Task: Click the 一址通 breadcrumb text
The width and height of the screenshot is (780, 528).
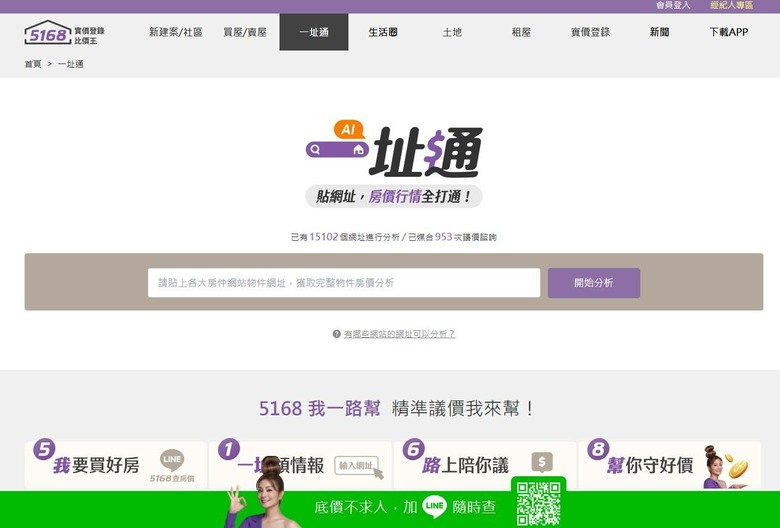Action: pos(71,64)
